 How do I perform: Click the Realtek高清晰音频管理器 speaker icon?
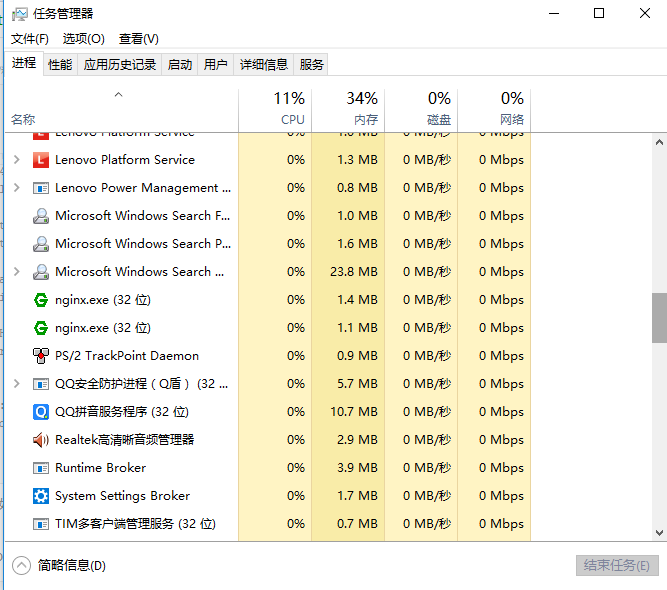(x=41, y=440)
